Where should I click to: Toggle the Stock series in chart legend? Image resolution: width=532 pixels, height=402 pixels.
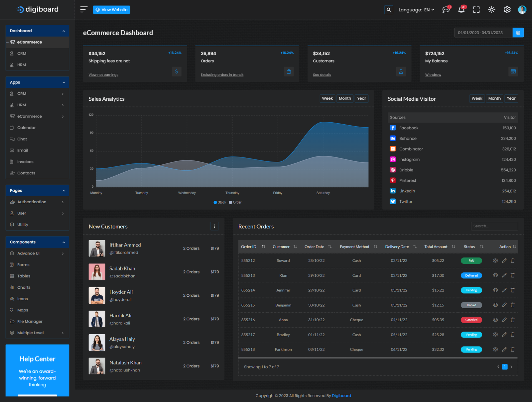point(220,202)
